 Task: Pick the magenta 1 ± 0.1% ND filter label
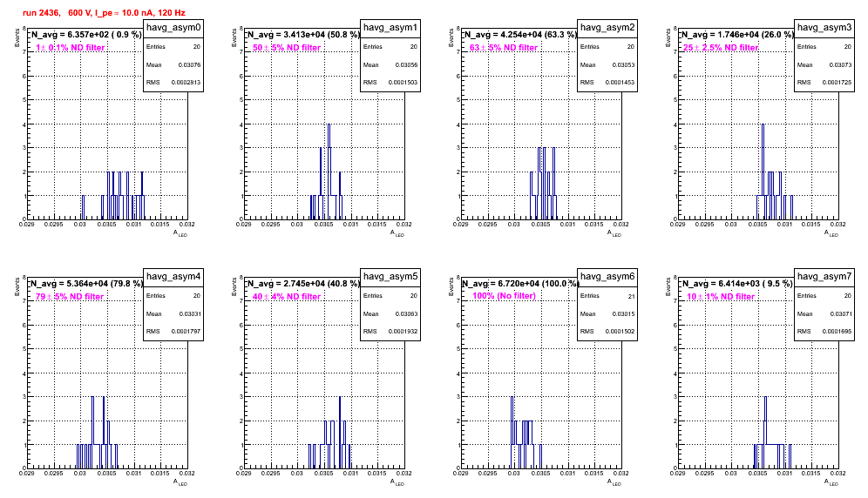pos(71,48)
